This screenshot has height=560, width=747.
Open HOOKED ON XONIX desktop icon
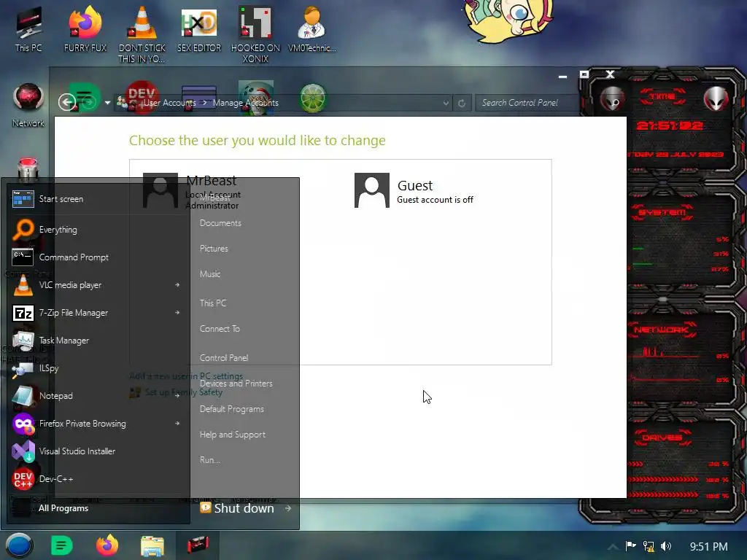255,34
